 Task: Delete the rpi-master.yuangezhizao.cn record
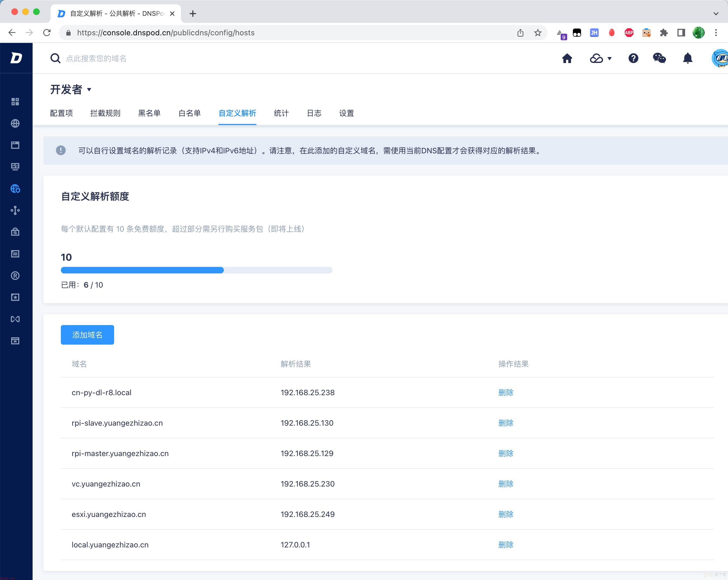[506, 453]
